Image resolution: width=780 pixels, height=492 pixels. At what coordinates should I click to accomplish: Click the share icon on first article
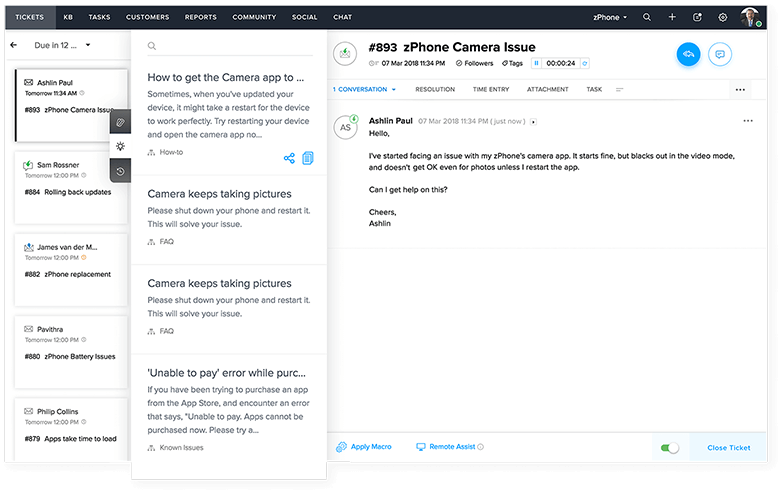point(289,158)
